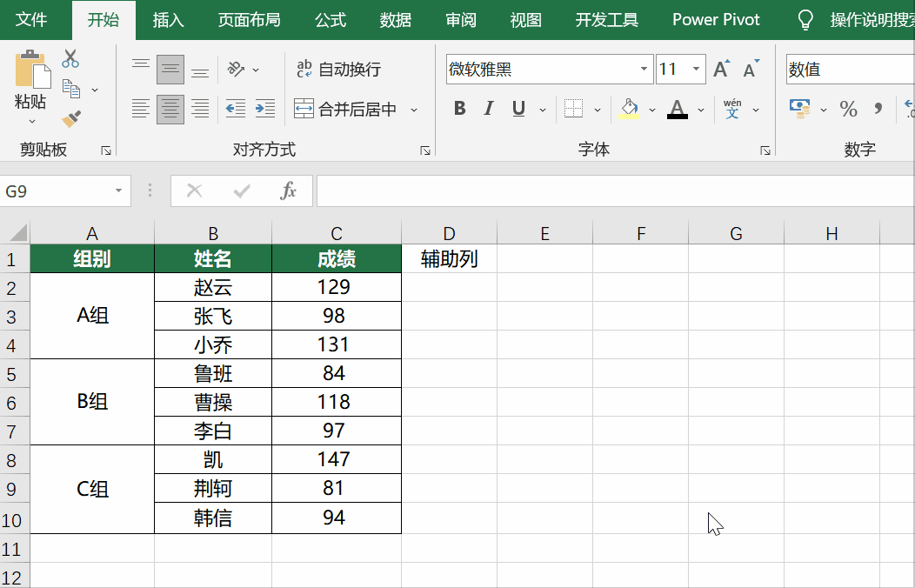Open the 公式 ribbon tab
Screen dimensions: 915x588
pos(331,20)
